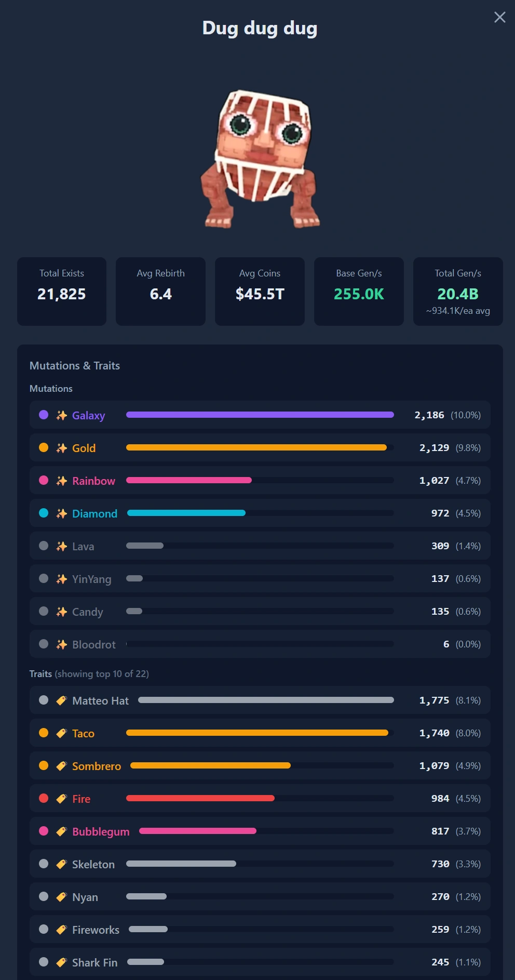Click the Dug dug dug character image
Image resolution: width=515 pixels, height=980 pixels.
[260, 160]
